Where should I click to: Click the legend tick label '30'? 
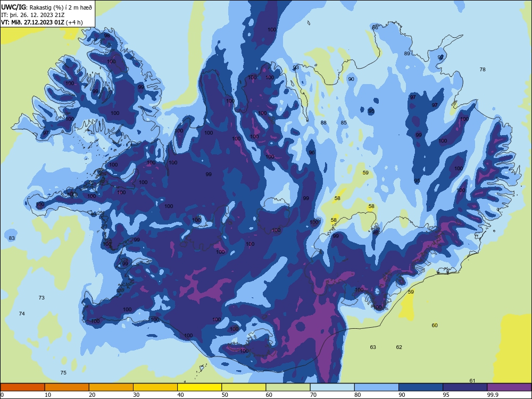(136, 395)
